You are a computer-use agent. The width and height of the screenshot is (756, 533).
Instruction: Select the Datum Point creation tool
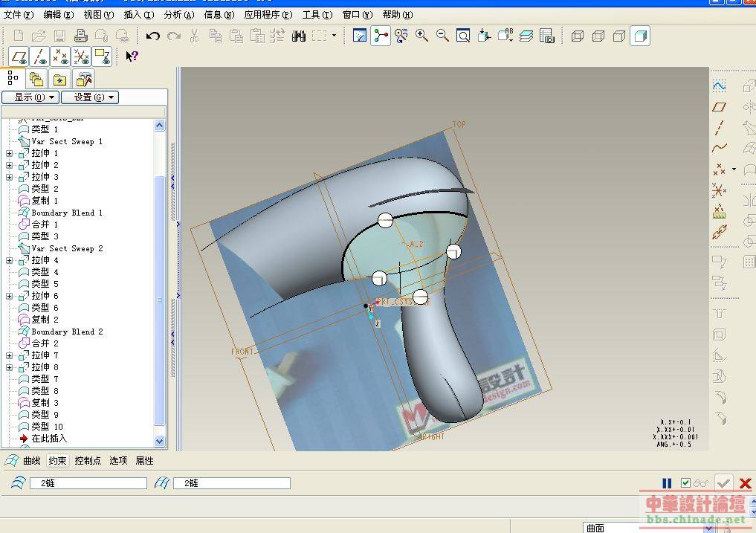719,169
